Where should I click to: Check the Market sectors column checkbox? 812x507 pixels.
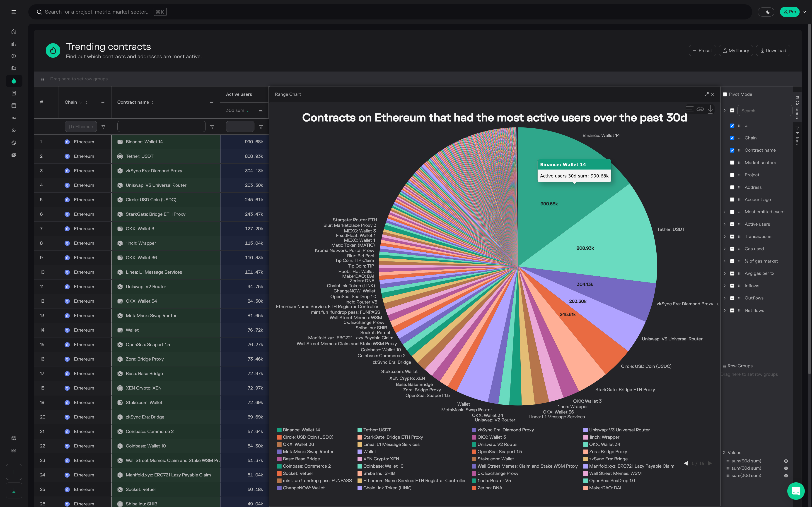[732, 163]
